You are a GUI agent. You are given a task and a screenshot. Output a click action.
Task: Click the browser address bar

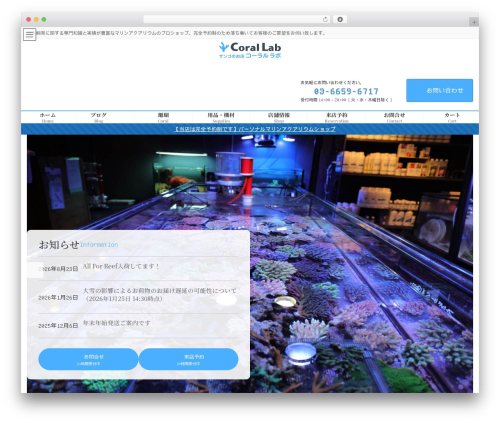pyautogui.click(x=237, y=20)
